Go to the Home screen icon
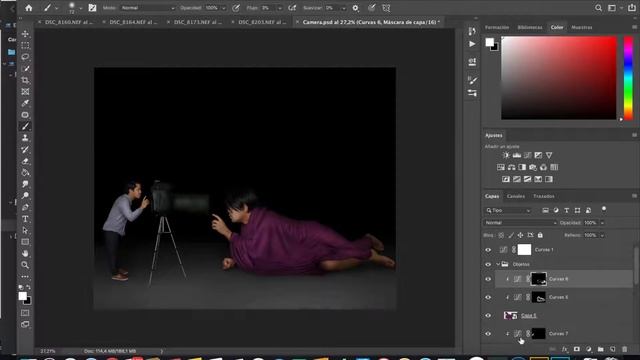640x360 pixels. 29,8
